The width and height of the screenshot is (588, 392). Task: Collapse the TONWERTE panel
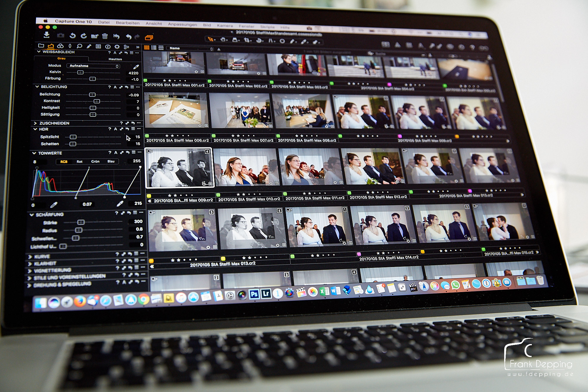(x=34, y=153)
